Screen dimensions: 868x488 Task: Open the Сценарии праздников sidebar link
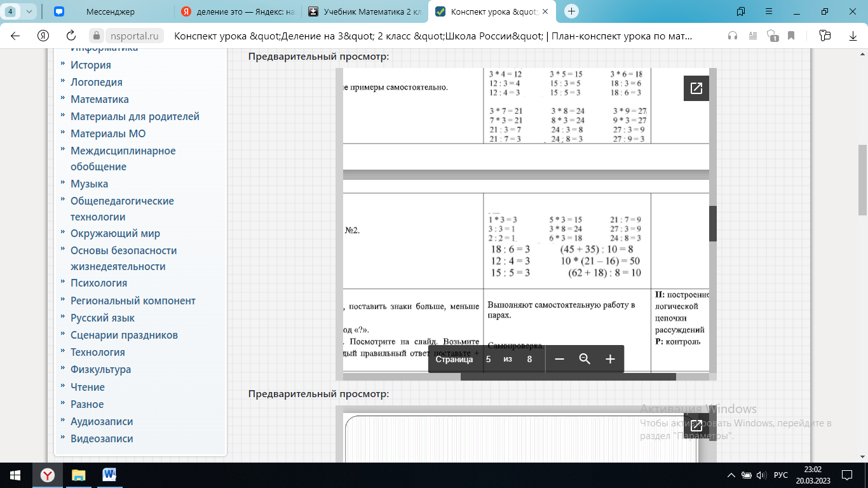[124, 335]
